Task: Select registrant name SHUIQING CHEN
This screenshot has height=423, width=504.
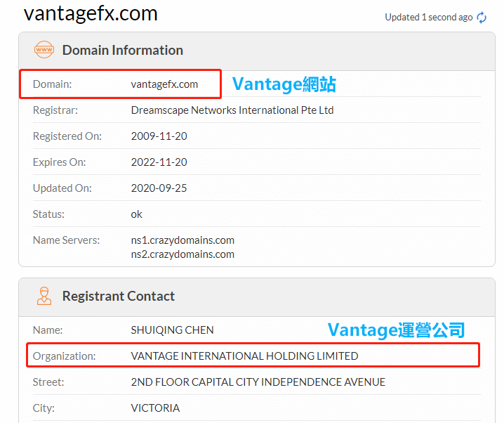Action: [x=172, y=330]
